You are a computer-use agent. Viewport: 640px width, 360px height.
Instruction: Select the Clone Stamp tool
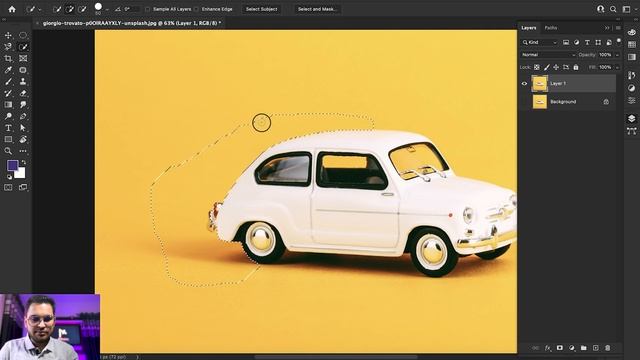[23, 82]
